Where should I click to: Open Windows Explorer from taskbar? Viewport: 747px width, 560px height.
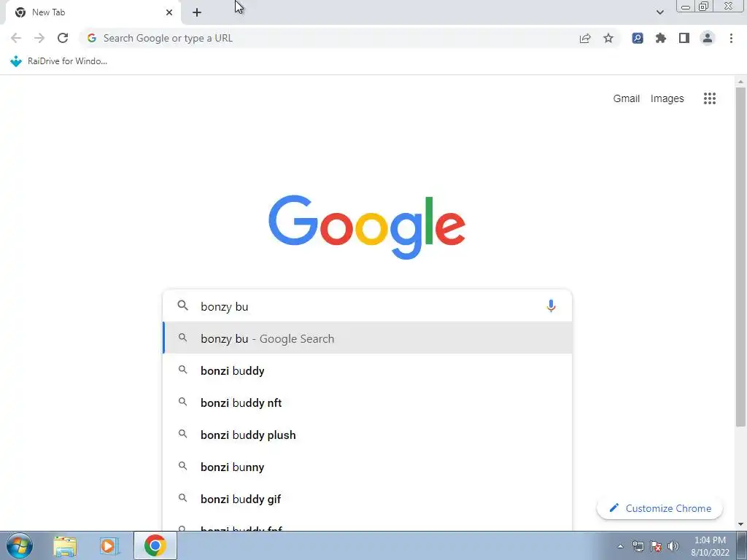pos(65,545)
